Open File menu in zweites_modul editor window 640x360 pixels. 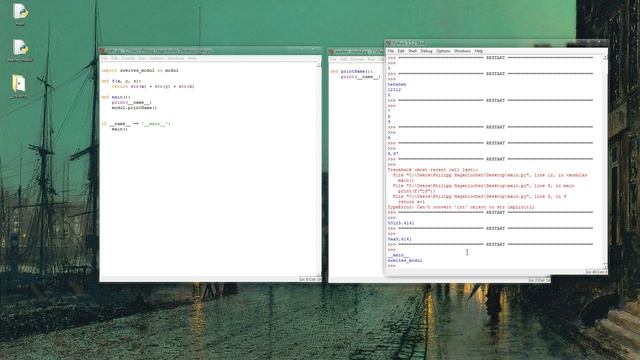(333, 59)
